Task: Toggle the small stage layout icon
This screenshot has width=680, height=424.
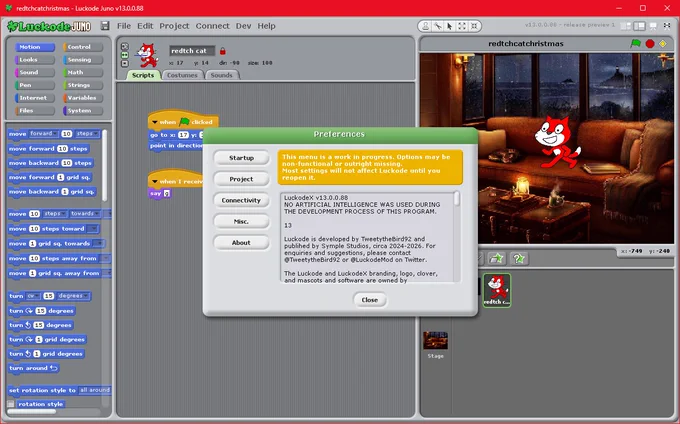Action: pos(626,26)
